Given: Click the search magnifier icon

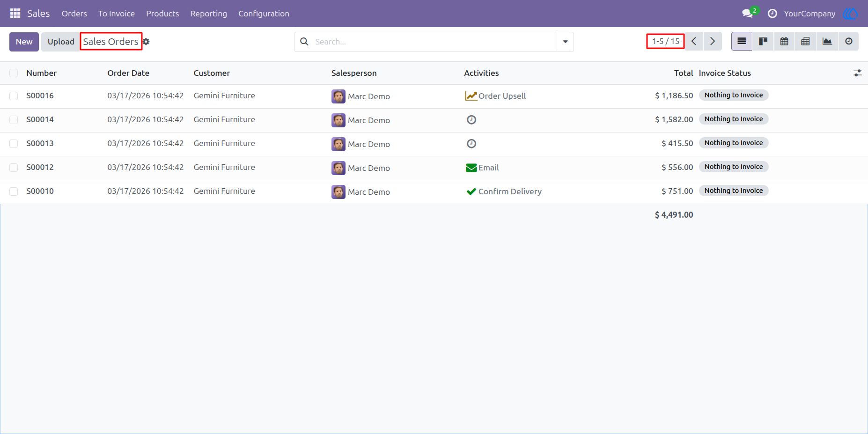Looking at the screenshot, I should click(x=304, y=42).
